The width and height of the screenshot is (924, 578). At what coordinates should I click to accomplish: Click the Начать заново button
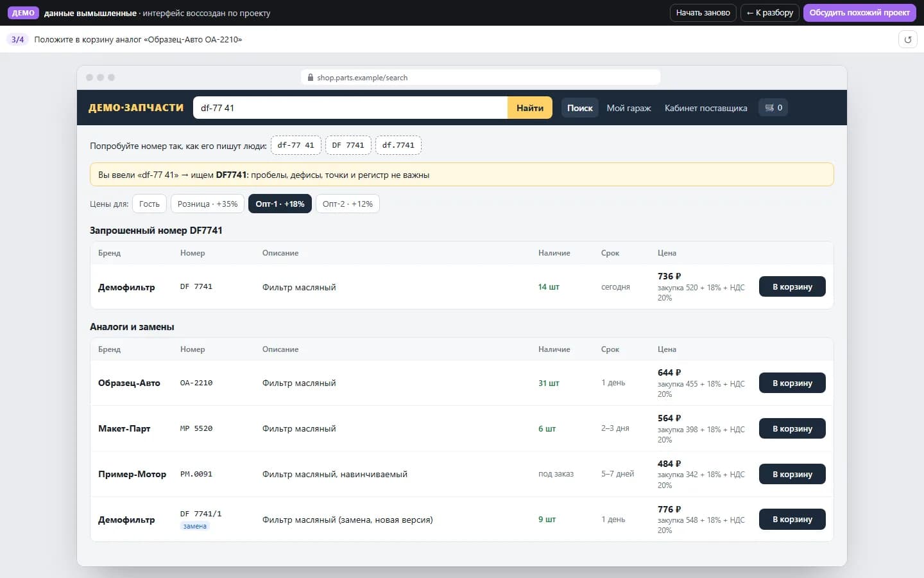point(703,13)
